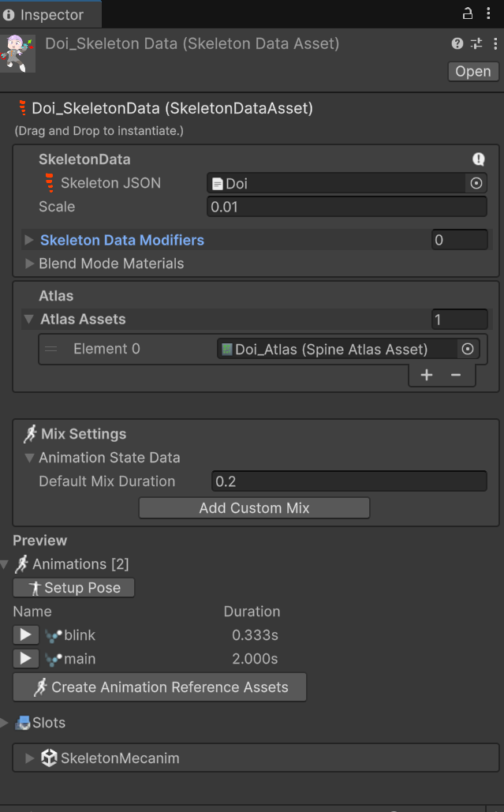504x812 pixels.
Task: Play the main animation preview
Action: tap(25, 658)
